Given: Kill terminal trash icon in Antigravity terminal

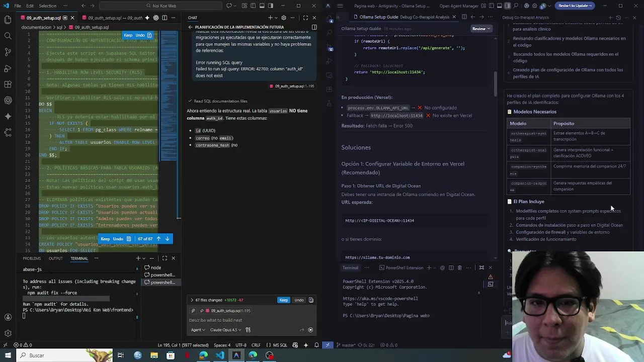Looking at the screenshot, I should [459, 268].
